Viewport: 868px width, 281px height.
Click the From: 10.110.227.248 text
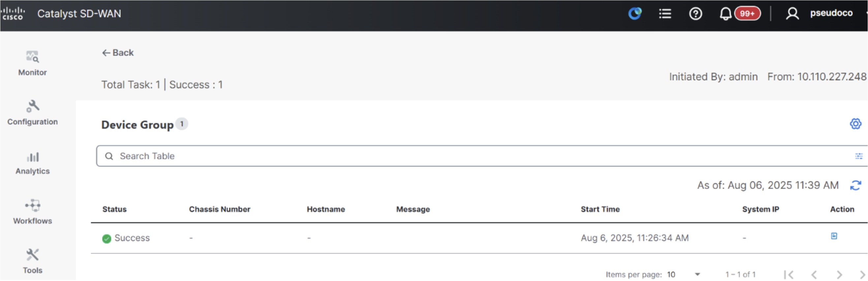point(817,77)
